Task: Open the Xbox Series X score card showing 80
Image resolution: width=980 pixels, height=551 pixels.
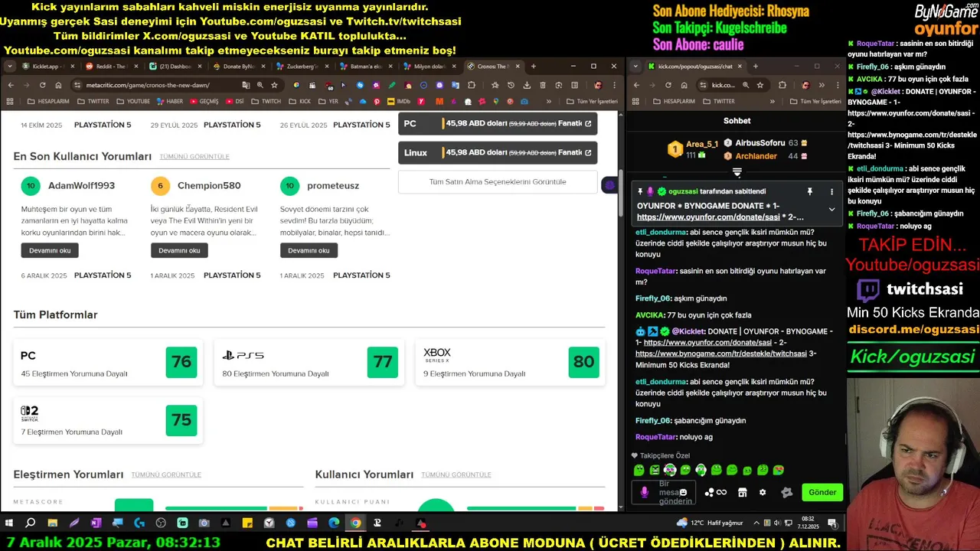Action: 511,362
